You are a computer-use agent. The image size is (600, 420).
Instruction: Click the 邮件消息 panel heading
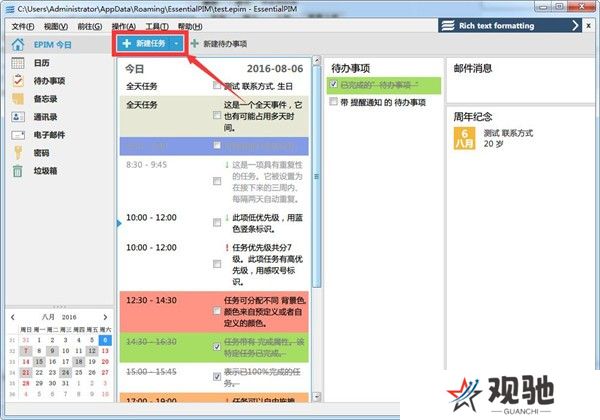click(x=473, y=68)
